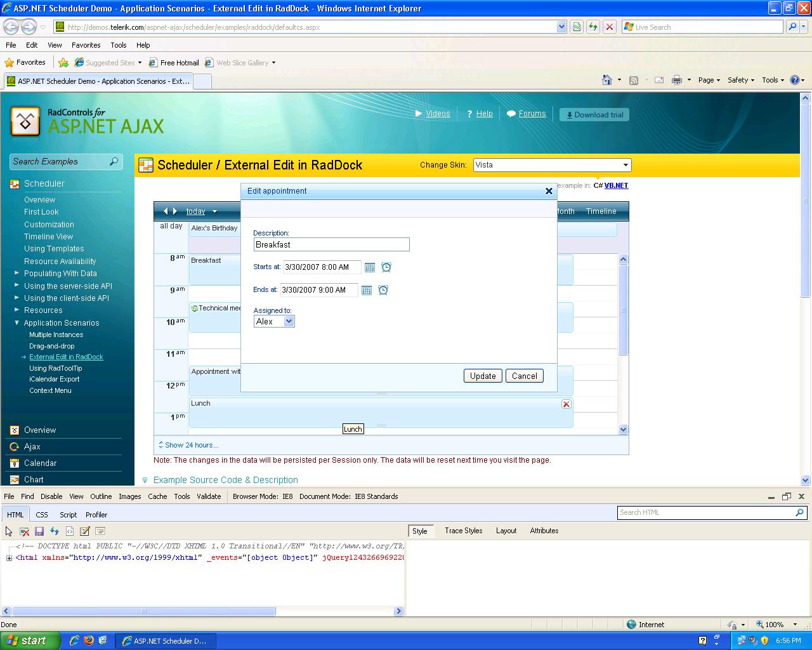Launch Firefox from quick launch
Viewport: 812px width, 650px height.
coord(89,640)
